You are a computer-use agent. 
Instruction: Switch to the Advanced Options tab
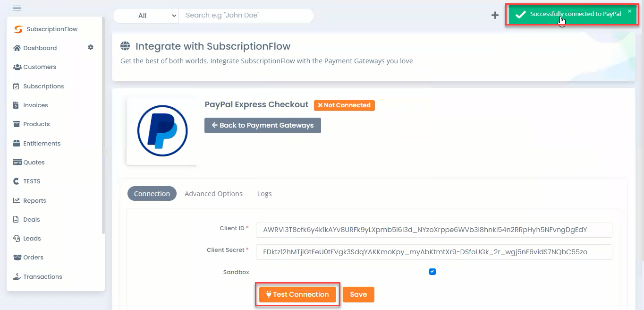[213, 194]
